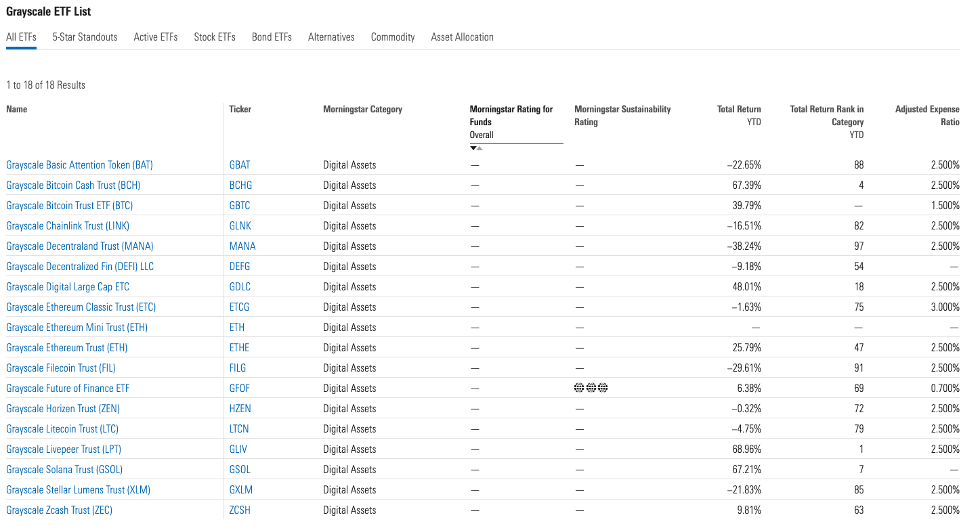Click the ETCG ticker link
This screenshot has width=980, height=530.
[240, 307]
